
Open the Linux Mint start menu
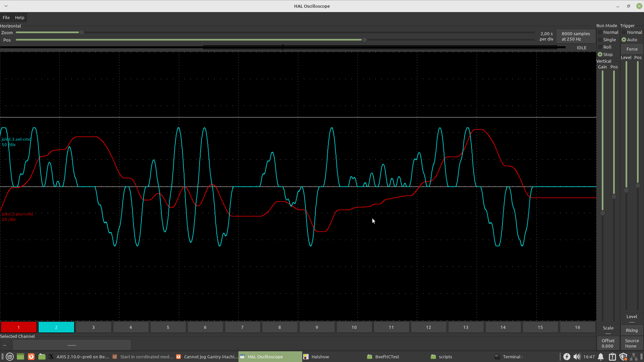[x=10, y=357]
